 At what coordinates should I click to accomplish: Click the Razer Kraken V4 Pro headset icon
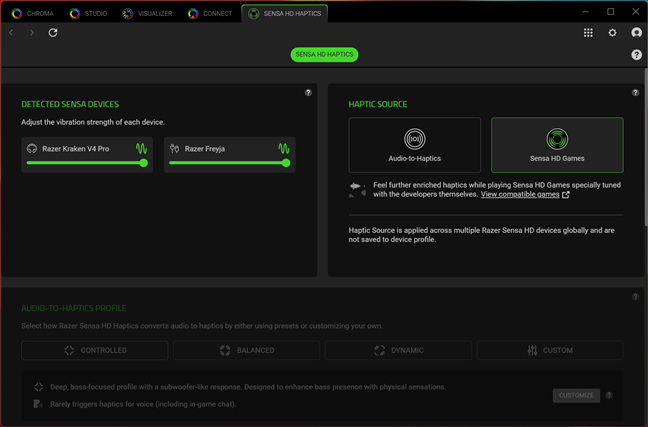coord(32,149)
